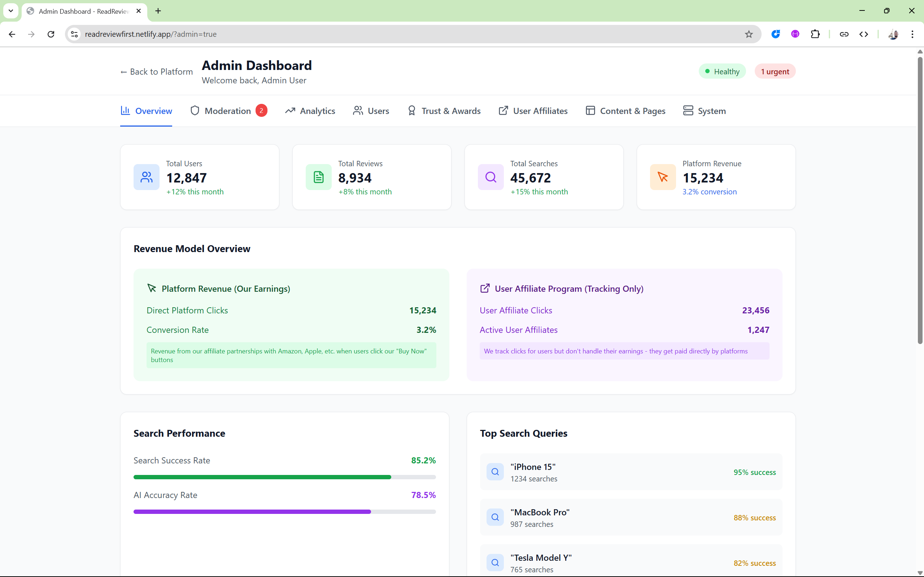924x577 pixels.
Task: Click the Search Success Rate progress bar
Action: (x=284, y=477)
